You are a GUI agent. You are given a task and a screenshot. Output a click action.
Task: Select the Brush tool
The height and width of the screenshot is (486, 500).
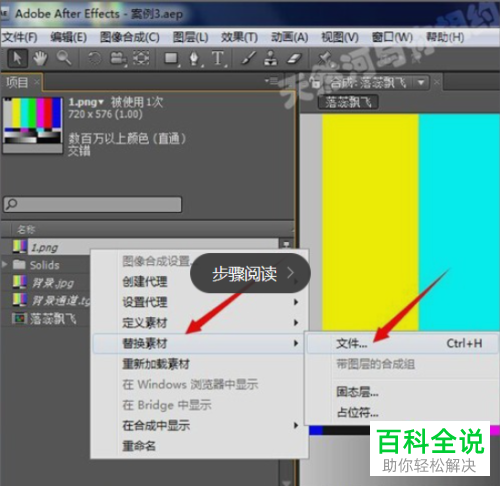[249, 58]
